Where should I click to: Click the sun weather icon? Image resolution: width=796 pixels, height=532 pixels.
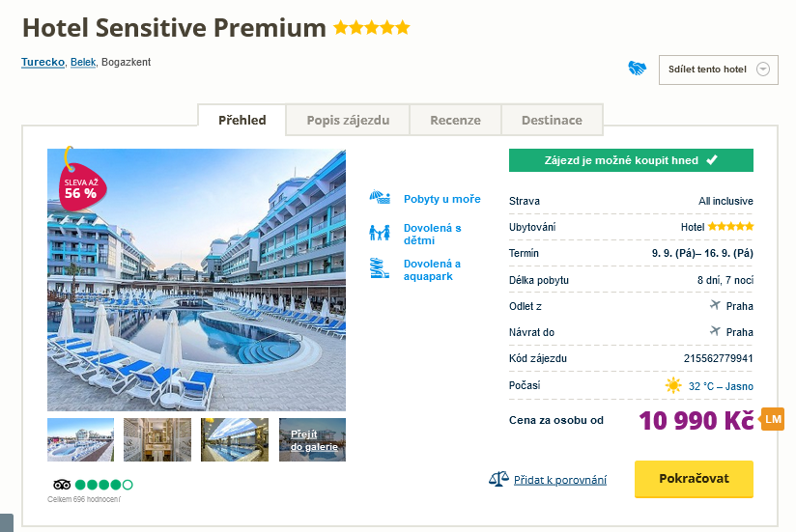pos(673,385)
